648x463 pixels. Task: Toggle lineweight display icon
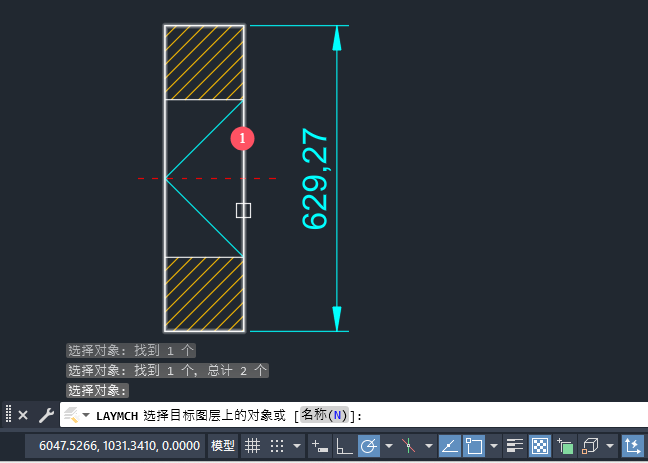pos(515,446)
